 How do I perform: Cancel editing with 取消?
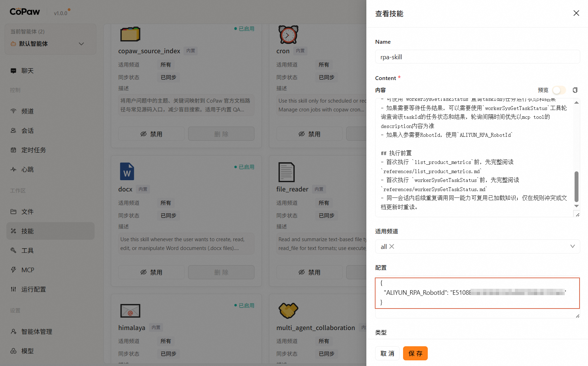pos(387,353)
